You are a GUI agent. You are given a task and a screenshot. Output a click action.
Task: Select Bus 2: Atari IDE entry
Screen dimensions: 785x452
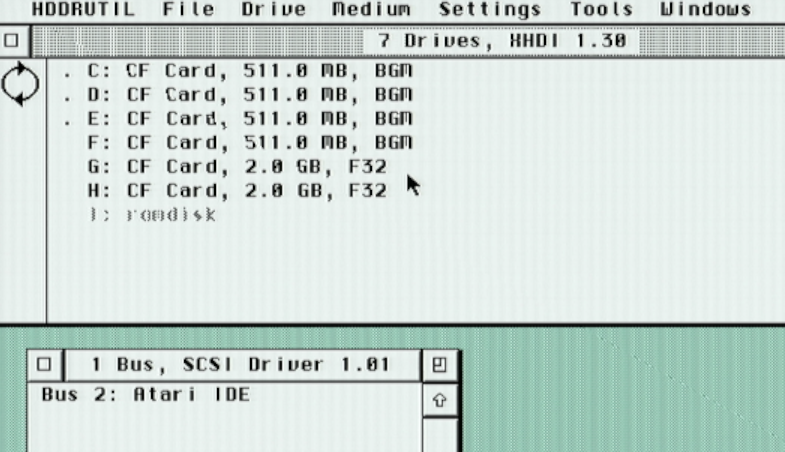pos(146,394)
